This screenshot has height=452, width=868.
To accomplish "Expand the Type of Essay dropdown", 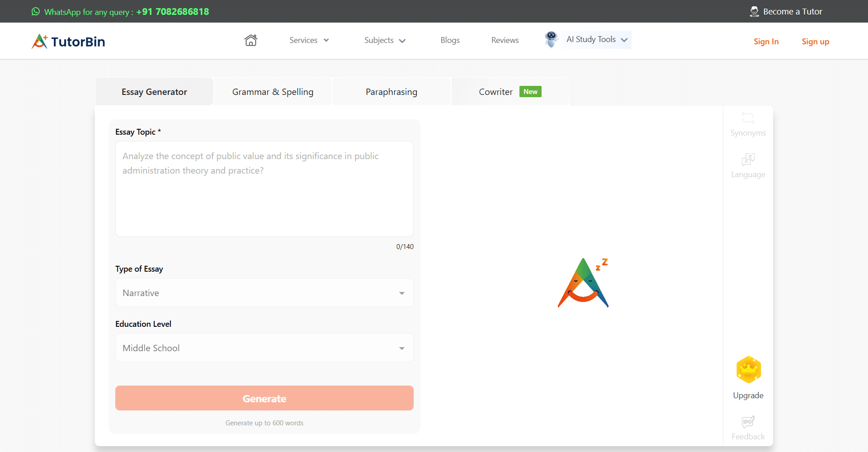I will tap(264, 293).
